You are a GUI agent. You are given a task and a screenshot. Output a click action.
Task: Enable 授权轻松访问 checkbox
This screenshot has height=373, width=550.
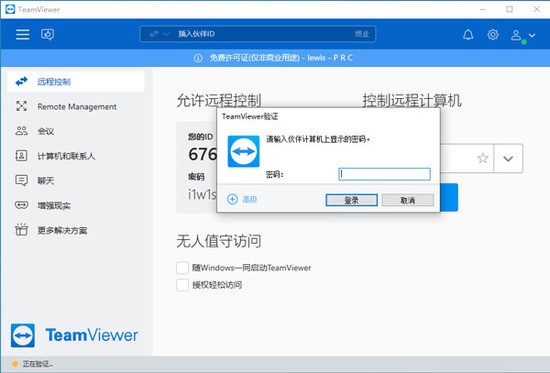coord(182,285)
